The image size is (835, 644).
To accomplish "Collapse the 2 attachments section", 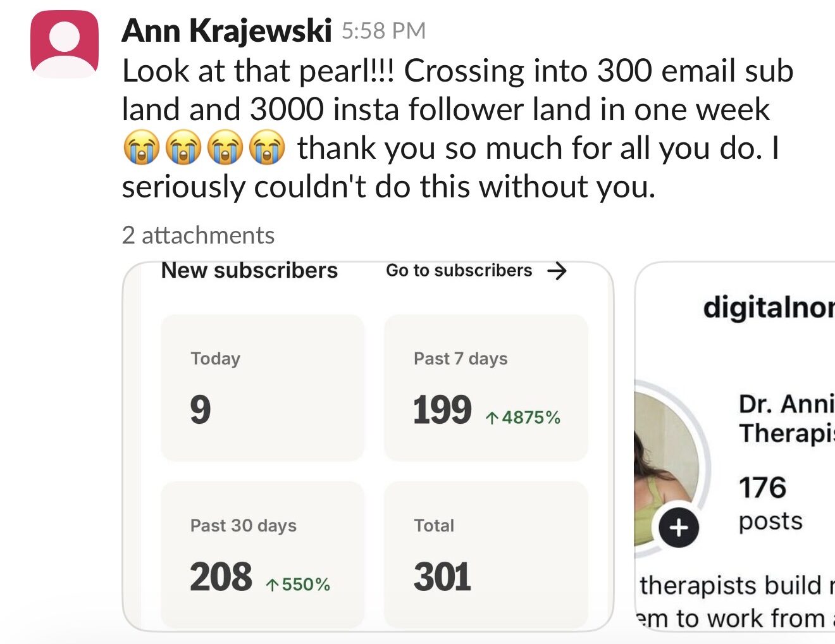I will 198,235.
